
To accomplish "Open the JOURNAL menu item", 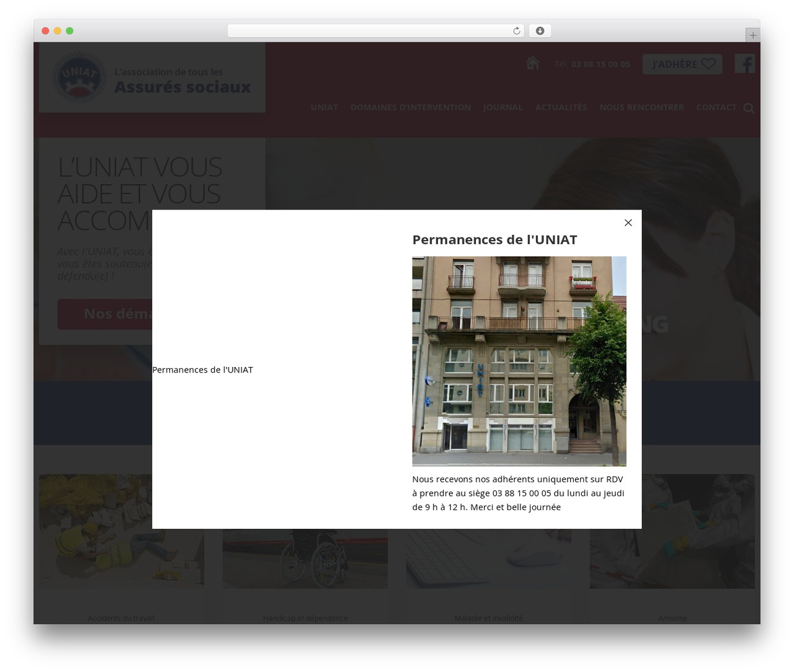I will [502, 107].
